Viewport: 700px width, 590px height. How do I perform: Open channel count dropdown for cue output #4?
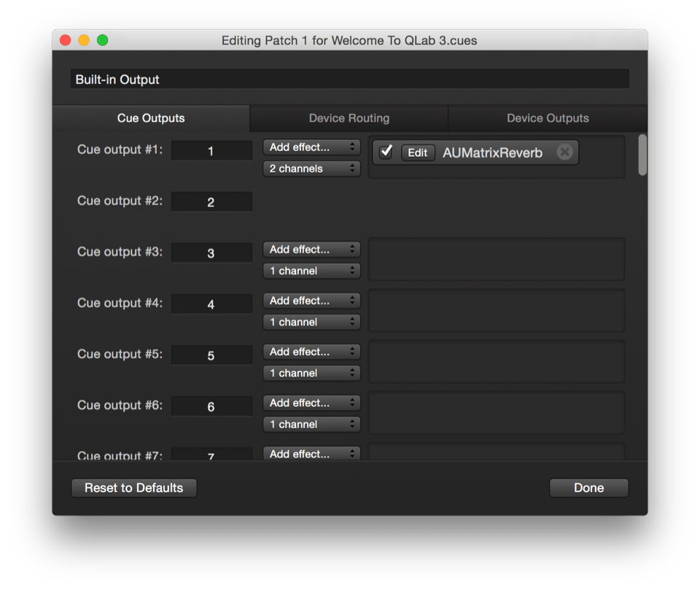pos(311,322)
